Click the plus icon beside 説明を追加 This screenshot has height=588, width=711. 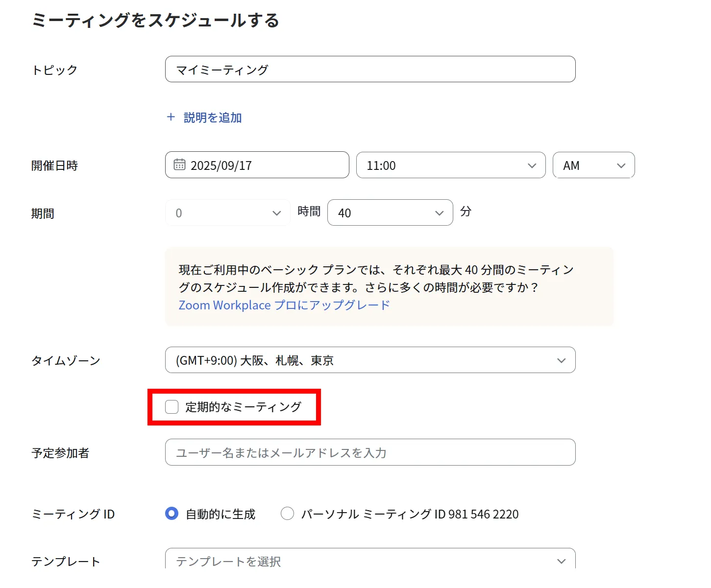click(x=171, y=117)
